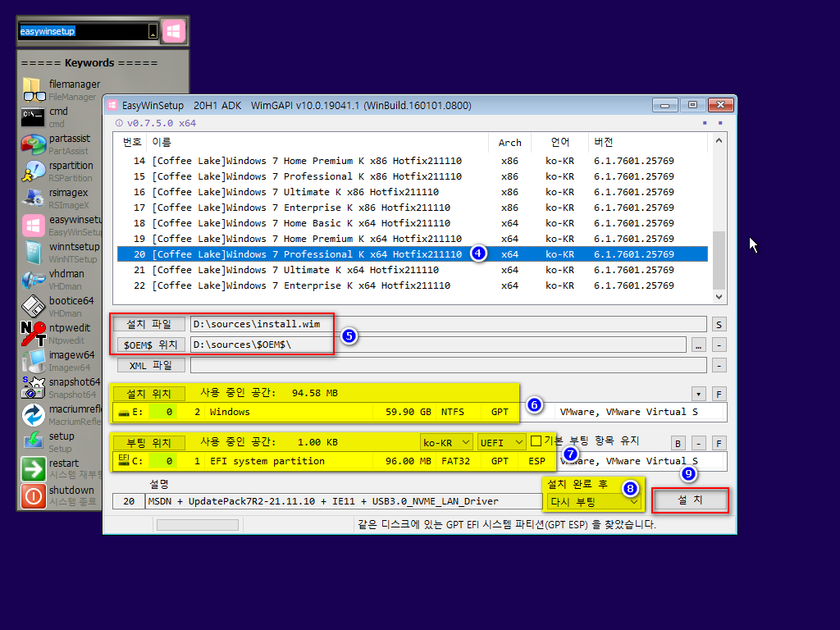Click the B button in boot location row
The image size is (840, 630).
[678, 444]
